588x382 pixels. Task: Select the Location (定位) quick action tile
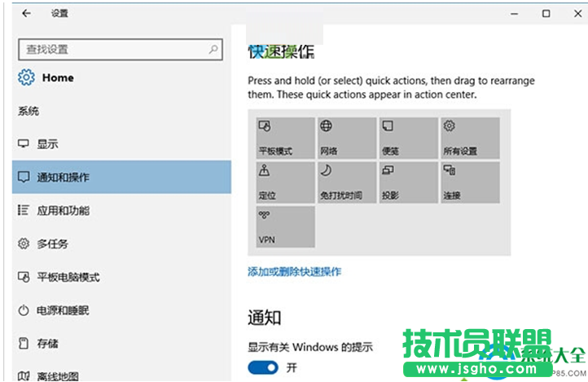[x=283, y=182]
